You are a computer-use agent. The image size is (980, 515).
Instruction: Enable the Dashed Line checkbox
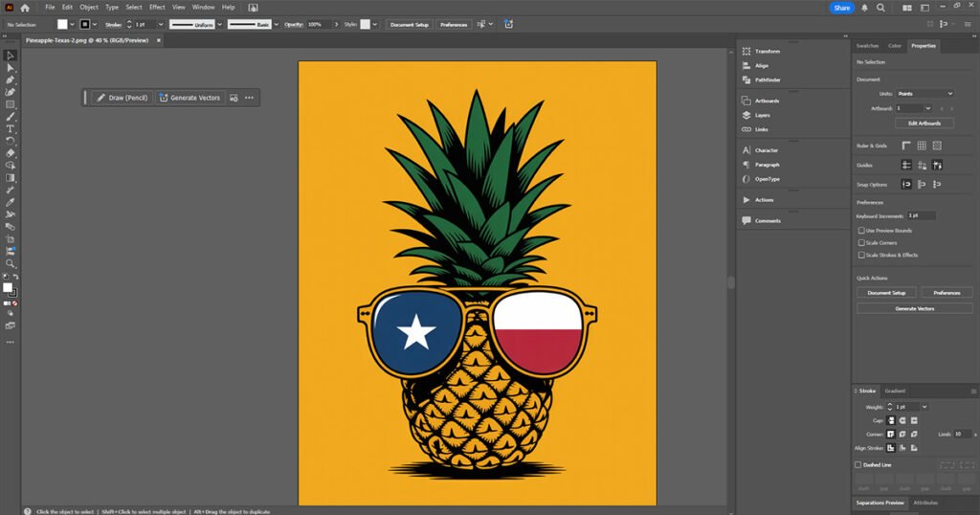[857, 465]
